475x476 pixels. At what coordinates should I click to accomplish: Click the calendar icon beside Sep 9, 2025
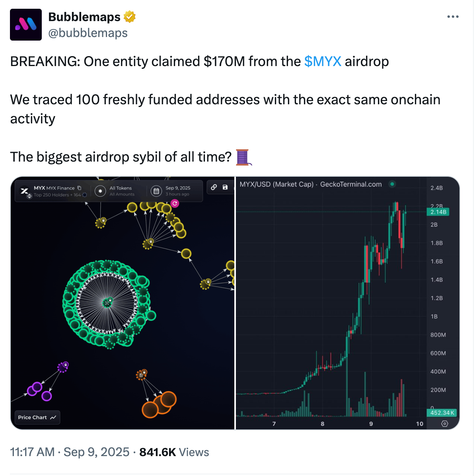pos(156,191)
